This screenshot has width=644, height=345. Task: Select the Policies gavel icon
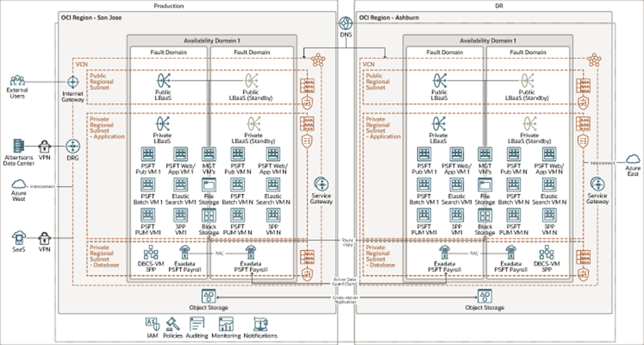tap(173, 325)
